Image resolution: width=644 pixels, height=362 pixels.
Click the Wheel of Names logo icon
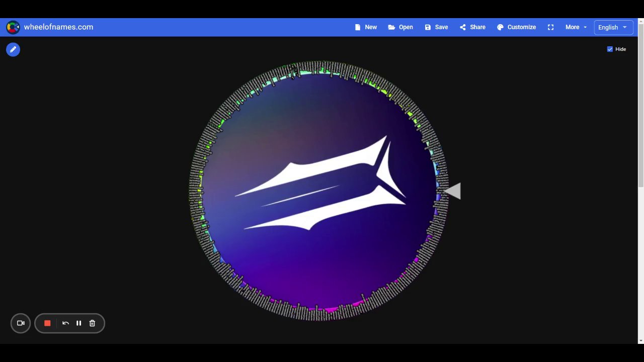pyautogui.click(x=13, y=27)
